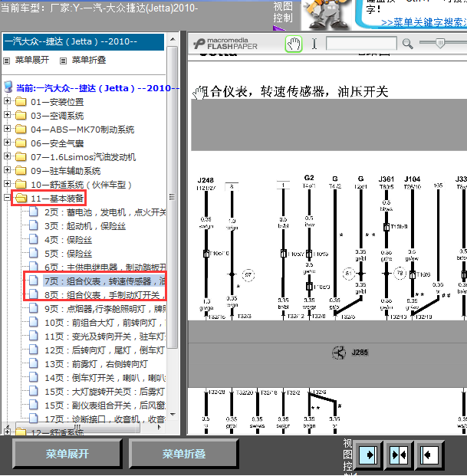Click the J285 component label in diagram
467x476 pixels.
pyautogui.click(x=360, y=353)
